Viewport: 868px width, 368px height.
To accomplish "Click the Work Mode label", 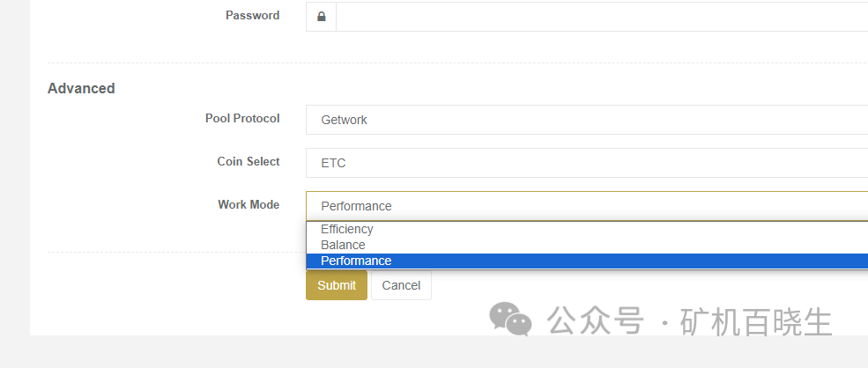I will (249, 204).
